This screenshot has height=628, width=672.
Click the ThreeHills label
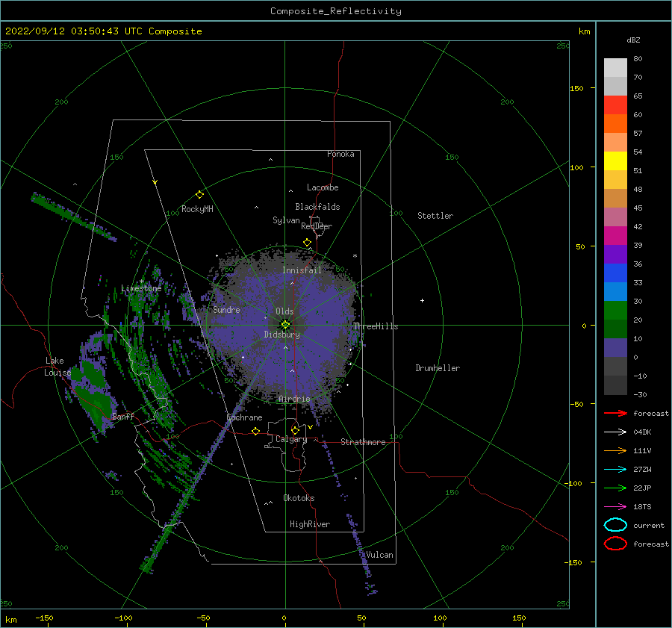coord(376,326)
